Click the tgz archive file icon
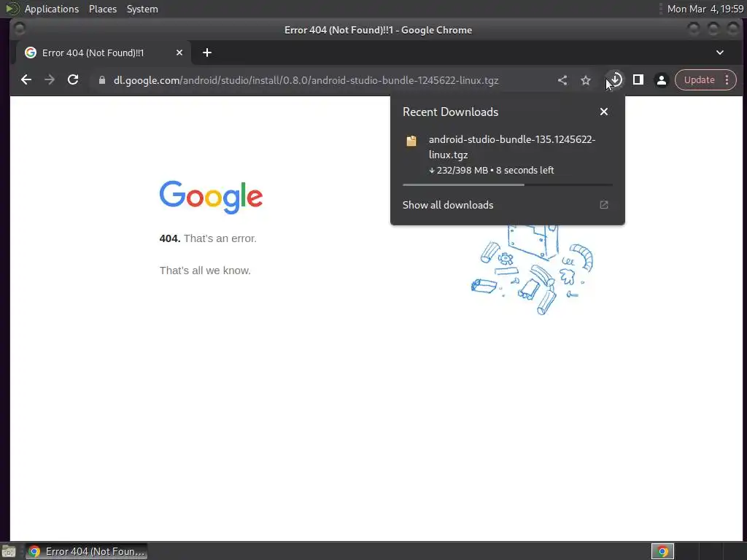Viewport: 747px width, 560px height. [411, 141]
